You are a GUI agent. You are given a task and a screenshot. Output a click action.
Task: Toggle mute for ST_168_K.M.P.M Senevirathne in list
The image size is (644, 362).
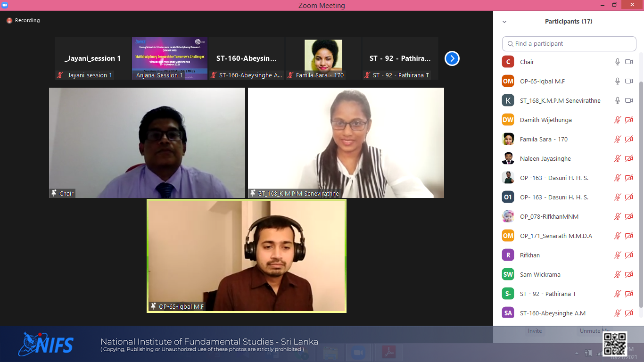pyautogui.click(x=617, y=100)
